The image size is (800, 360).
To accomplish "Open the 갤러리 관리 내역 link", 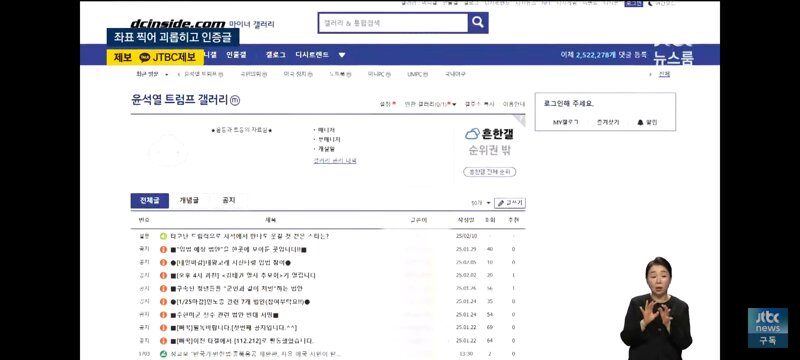I will point(335,161).
